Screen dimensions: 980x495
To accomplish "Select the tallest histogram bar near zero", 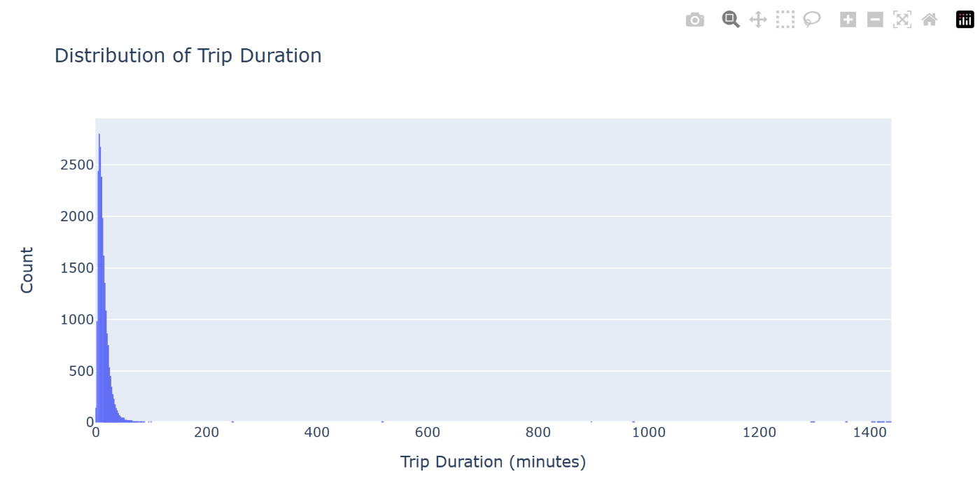I will click(x=99, y=277).
